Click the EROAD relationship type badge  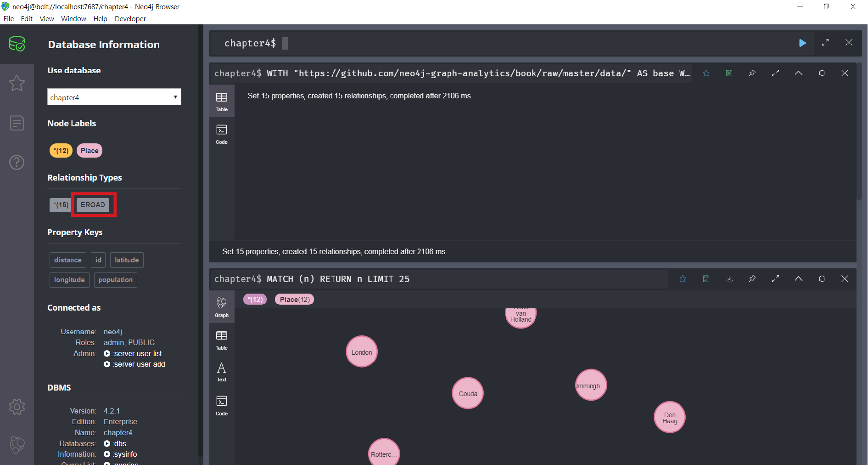point(93,205)
